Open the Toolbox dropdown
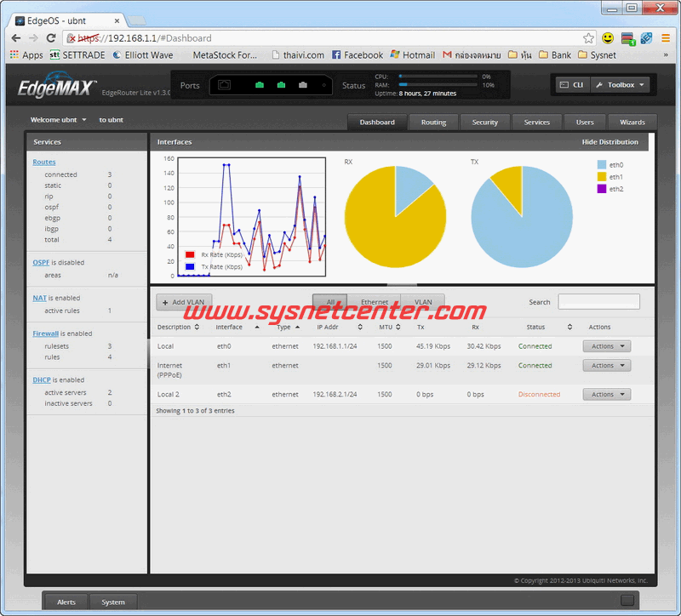681x616 pixels. click(621, 85)
